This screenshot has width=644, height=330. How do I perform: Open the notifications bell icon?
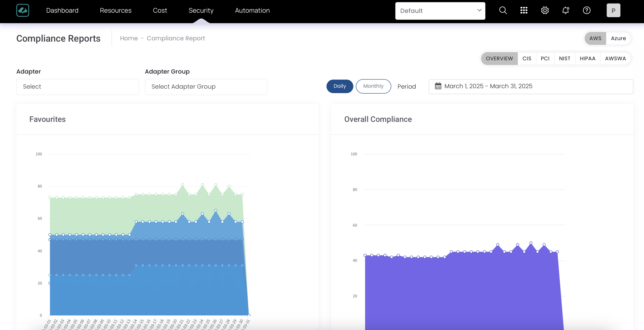[566, 10]
